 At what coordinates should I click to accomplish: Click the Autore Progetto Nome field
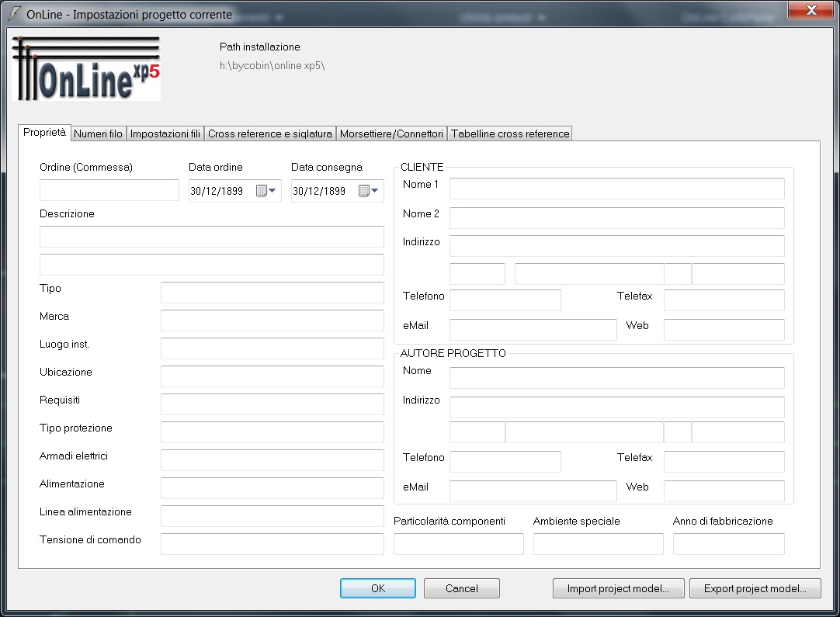pyautogui.click(x=616, y=378)
